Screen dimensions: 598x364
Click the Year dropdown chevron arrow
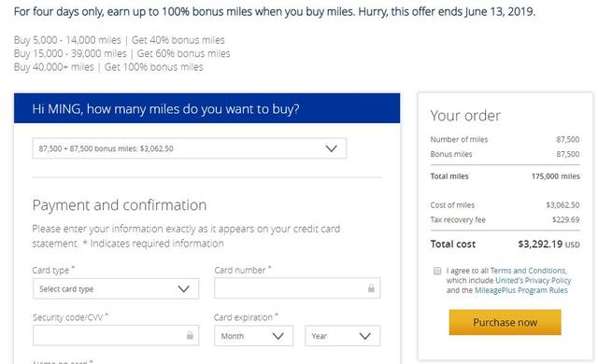click(x=365, y=336)
